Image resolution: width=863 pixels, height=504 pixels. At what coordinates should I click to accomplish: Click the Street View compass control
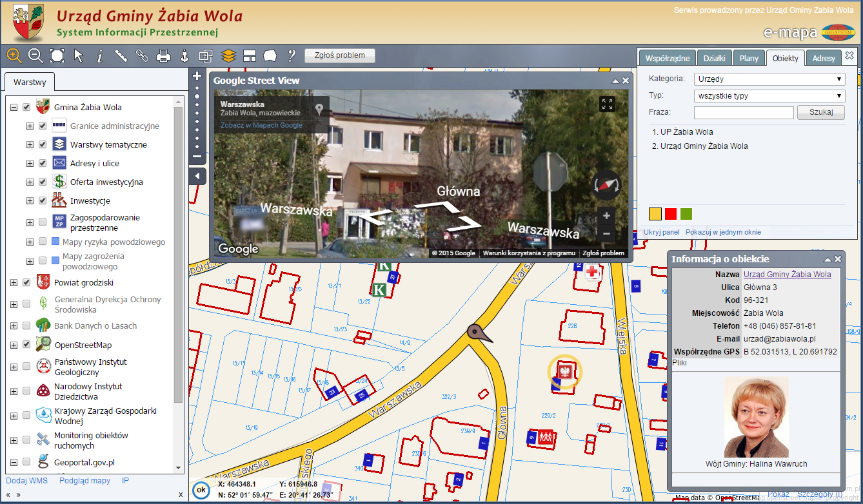click(x=606, y=185)
